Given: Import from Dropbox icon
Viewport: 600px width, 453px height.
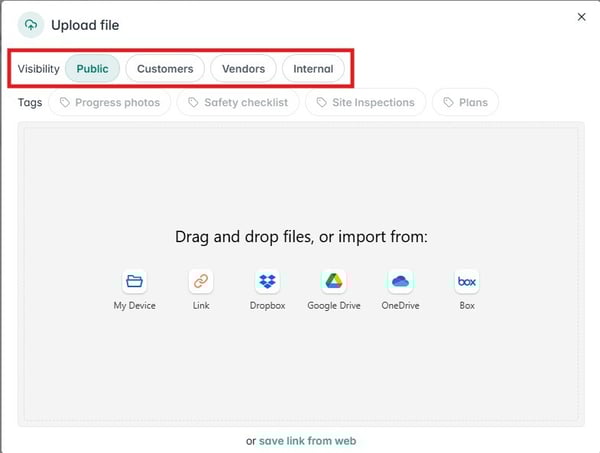Looking at the screenshot, I should tap(267, 281).
